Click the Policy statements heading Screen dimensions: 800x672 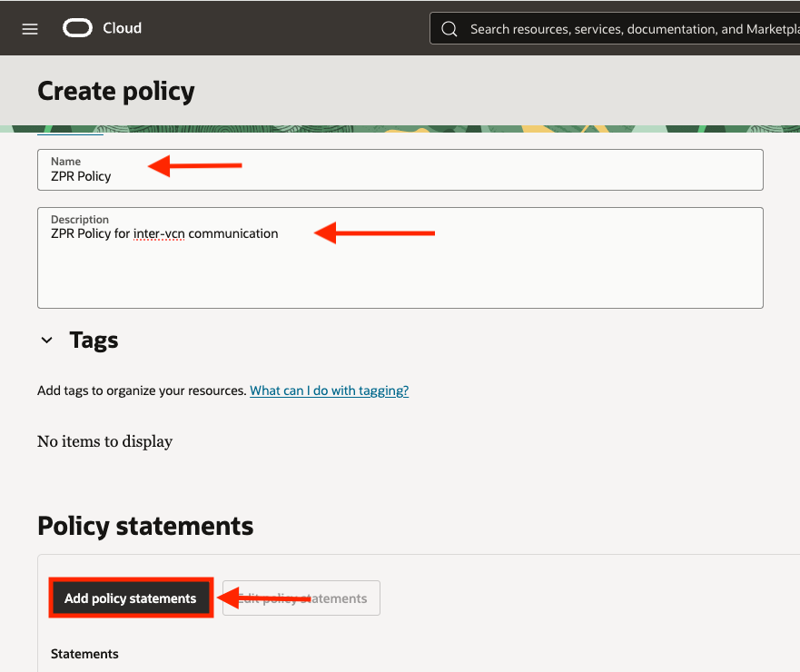(x=145, y=526)
